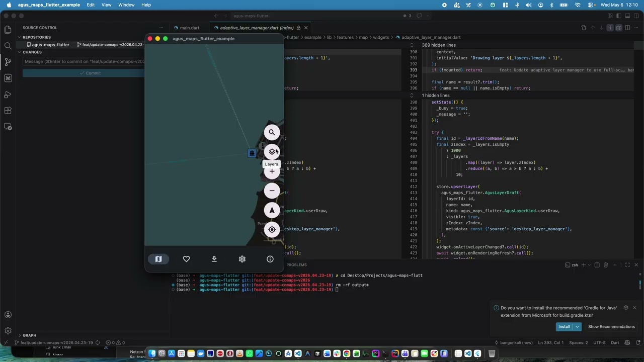This screenshot has height=362, width=644.
Task: Open the downloads tab in the app
Action: click(214, 259)
